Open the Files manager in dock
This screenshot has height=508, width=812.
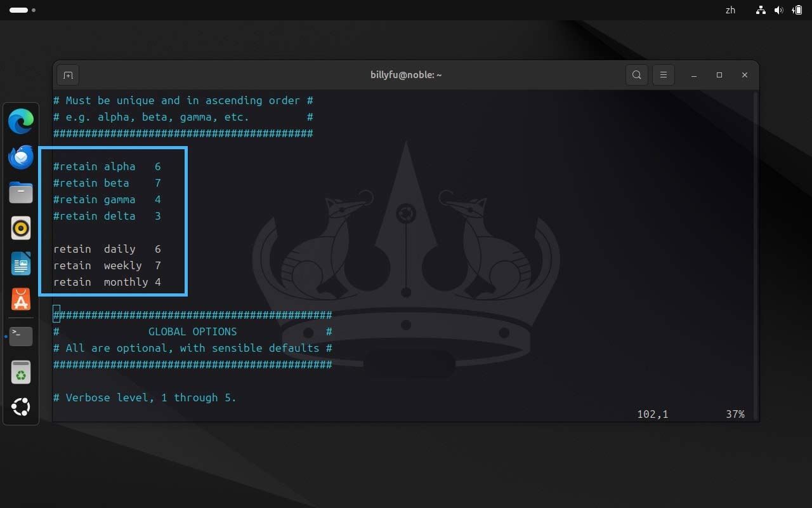click(21, 192)
